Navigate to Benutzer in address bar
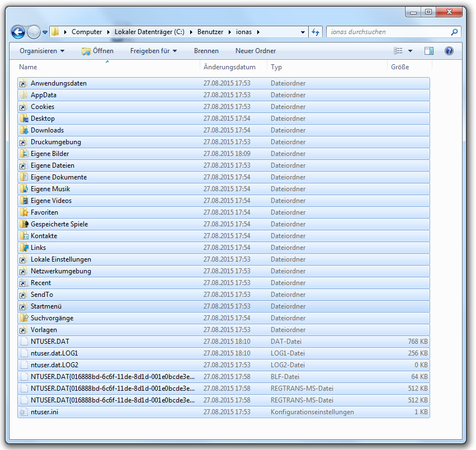This screenshot has height=450, width=476. pos(210,32)
